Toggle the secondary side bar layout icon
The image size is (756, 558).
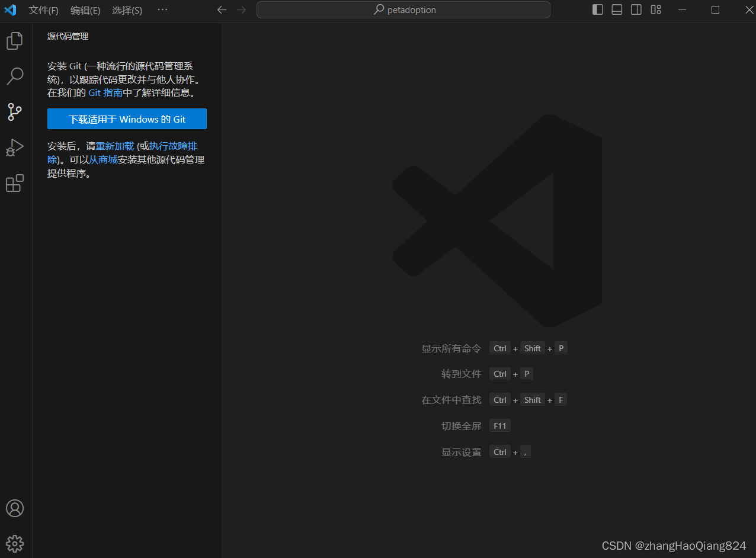pyautogui.click(x=636, y=9)
